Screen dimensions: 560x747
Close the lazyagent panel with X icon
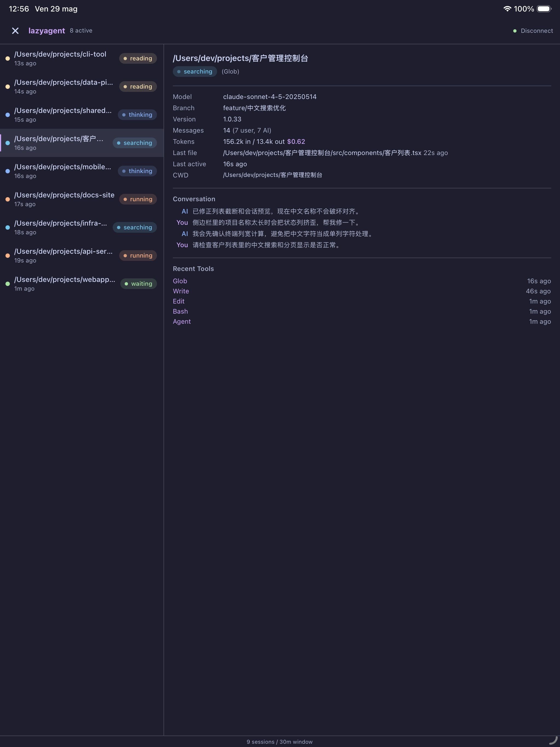pos(15,31)
